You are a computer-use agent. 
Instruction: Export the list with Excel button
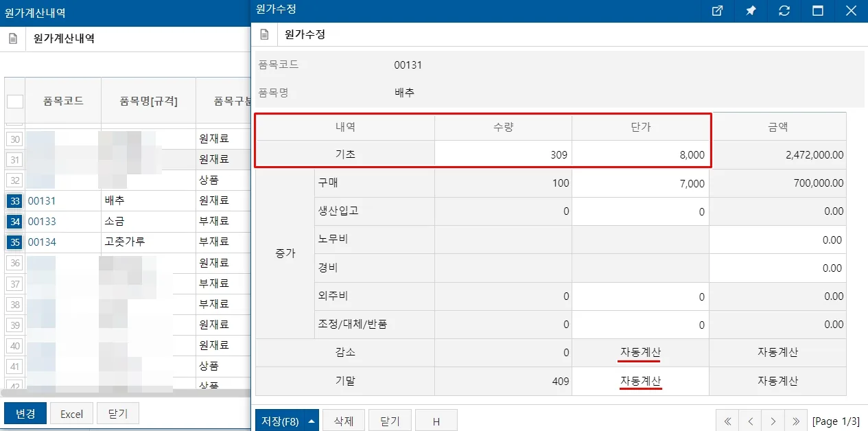(x=71, y=414)
